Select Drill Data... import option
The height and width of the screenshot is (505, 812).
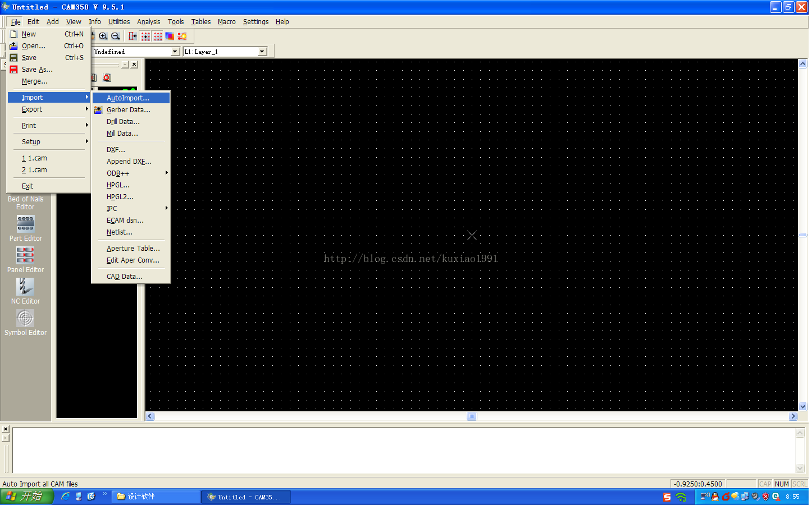pyautogui.click(x=131, y=122)
